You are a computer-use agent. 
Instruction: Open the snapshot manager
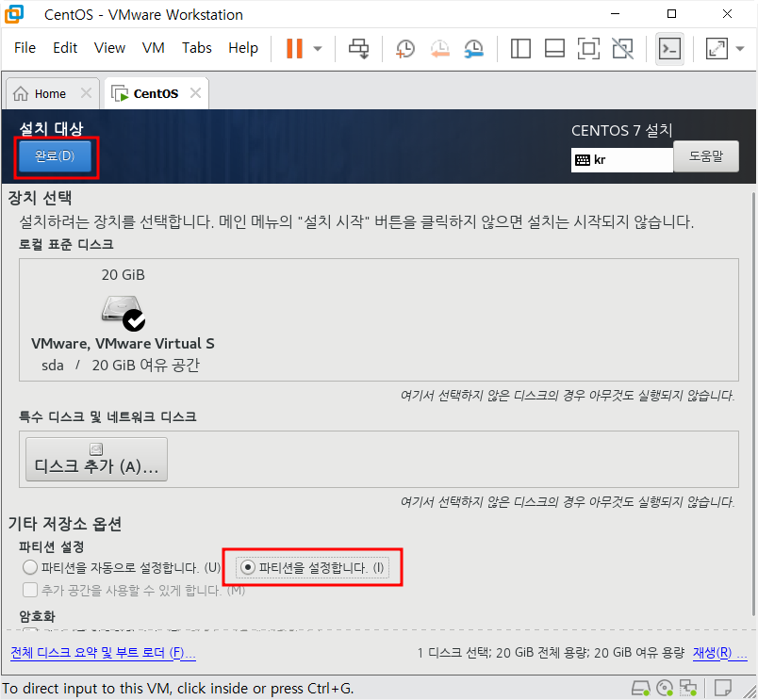click(x=473, y=48)
